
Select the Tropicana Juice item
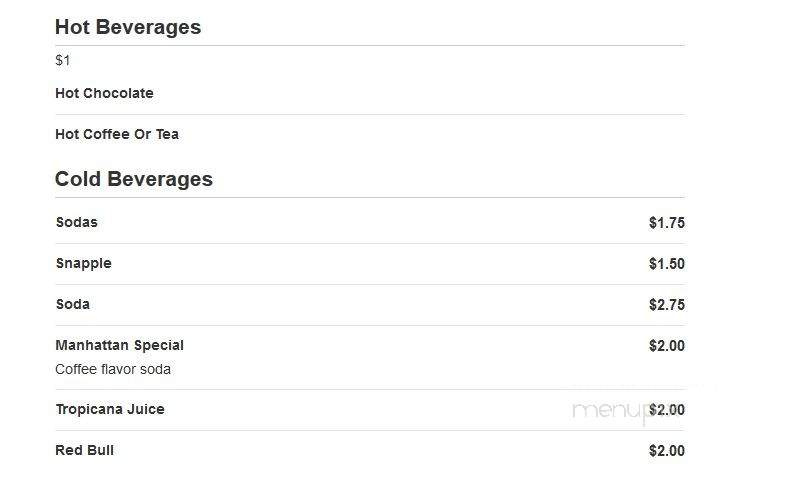(110, 410)
